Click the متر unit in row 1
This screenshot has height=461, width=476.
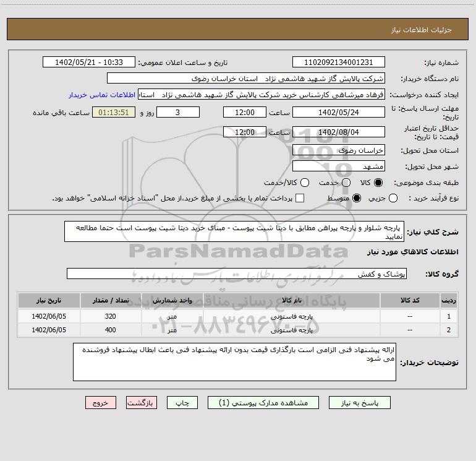click(172, 316)
